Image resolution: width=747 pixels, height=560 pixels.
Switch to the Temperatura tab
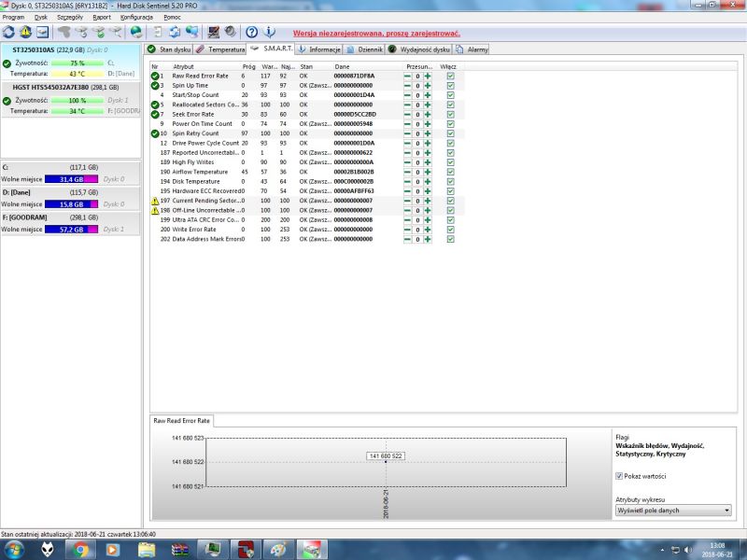[220, 49]
